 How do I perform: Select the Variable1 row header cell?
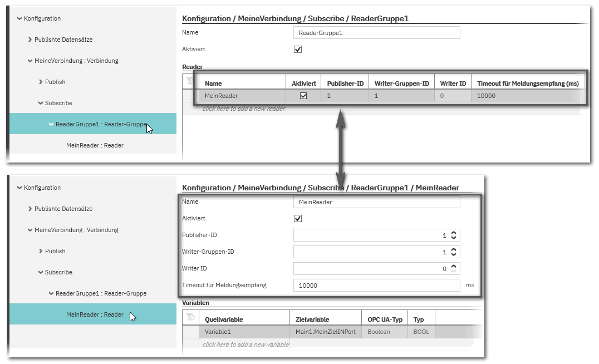190,332
